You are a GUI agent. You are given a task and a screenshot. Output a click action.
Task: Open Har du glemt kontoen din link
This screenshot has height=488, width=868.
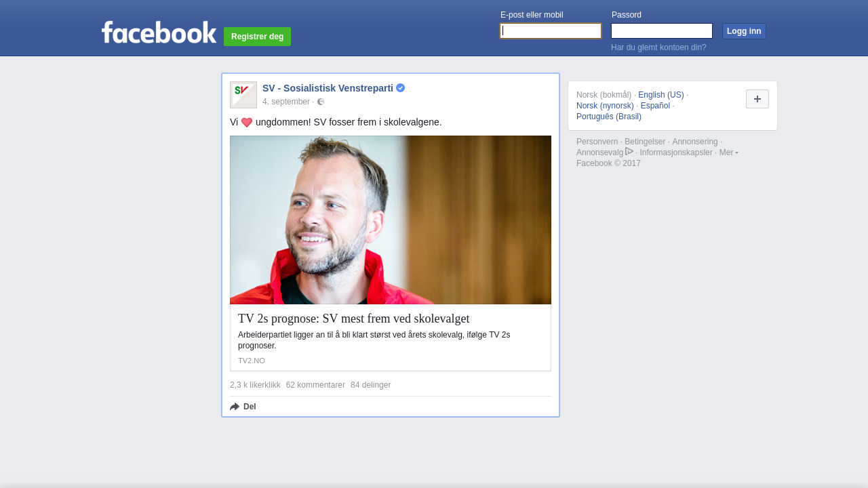(x=658, y=47)
